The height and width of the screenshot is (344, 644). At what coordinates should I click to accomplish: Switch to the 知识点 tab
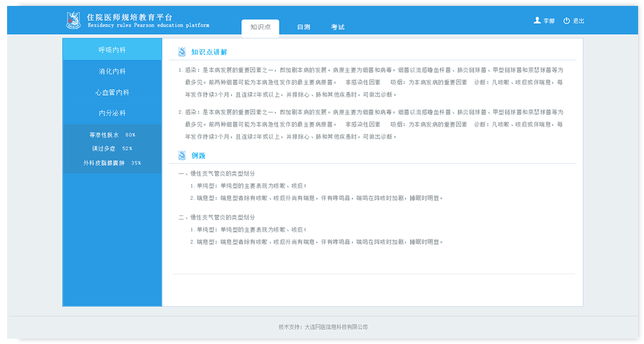pyautogui.click(x=261, y=28)
